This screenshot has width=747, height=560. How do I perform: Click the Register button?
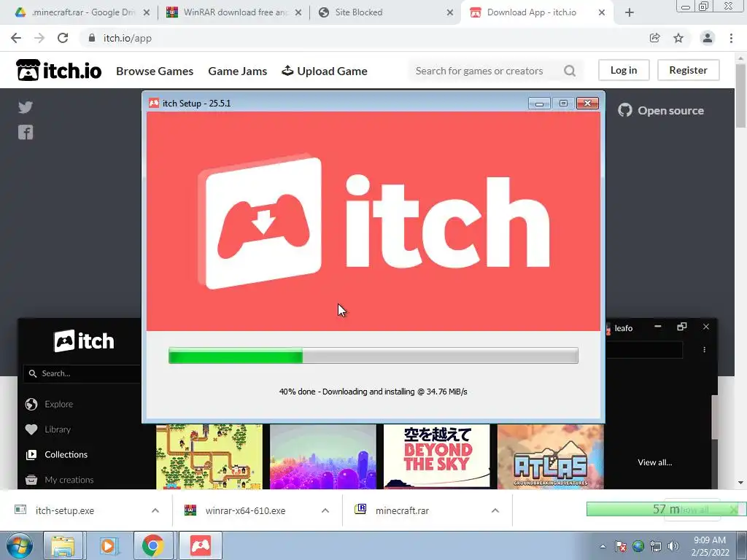tap(688, 70)
